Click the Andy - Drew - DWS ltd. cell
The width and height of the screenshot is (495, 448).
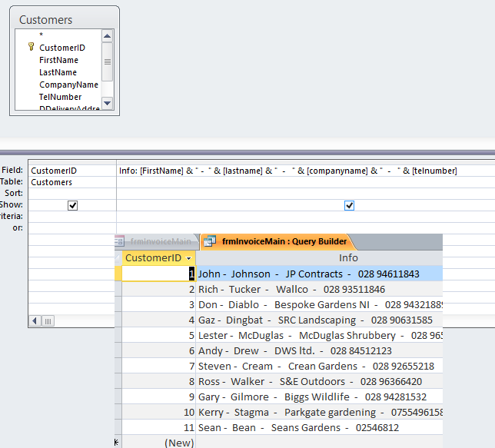pos(319,350)
